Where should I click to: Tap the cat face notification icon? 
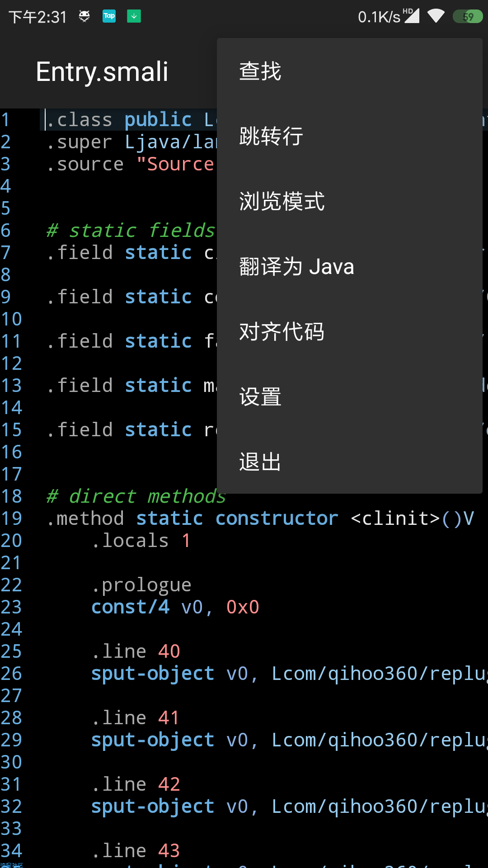point(84,16)
